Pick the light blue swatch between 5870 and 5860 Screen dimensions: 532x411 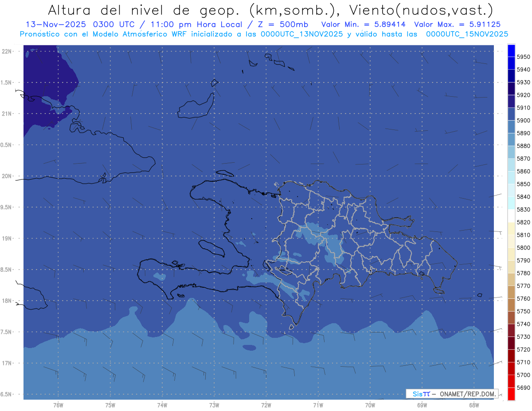[511, 165]
